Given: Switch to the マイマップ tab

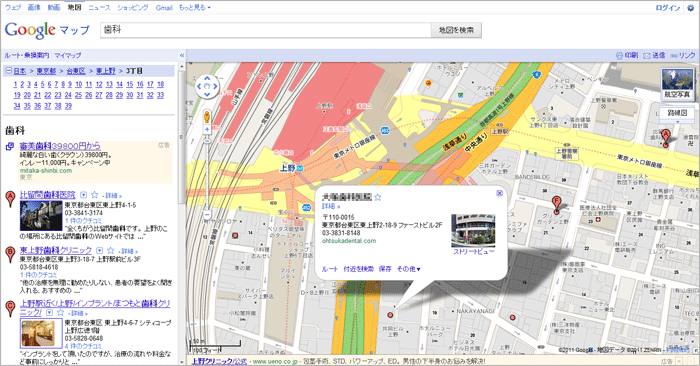Looking at the screenshot, I should (68, 55).
